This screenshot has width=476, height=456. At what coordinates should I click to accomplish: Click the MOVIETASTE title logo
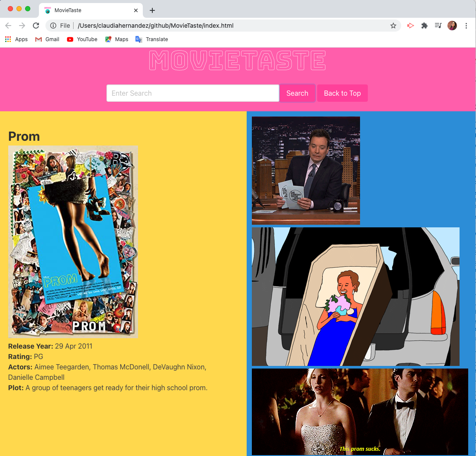coord(238,61)
